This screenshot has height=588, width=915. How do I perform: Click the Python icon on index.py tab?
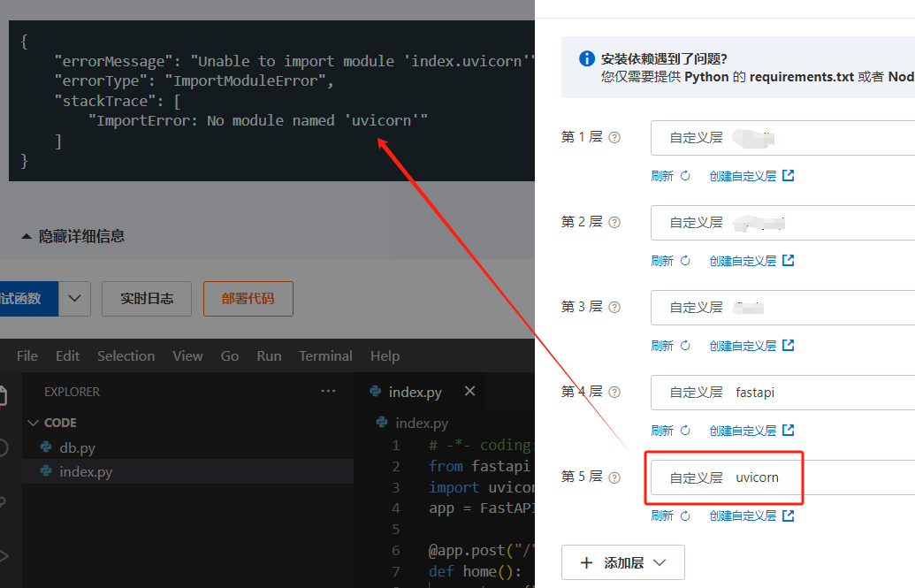point(376,391)
